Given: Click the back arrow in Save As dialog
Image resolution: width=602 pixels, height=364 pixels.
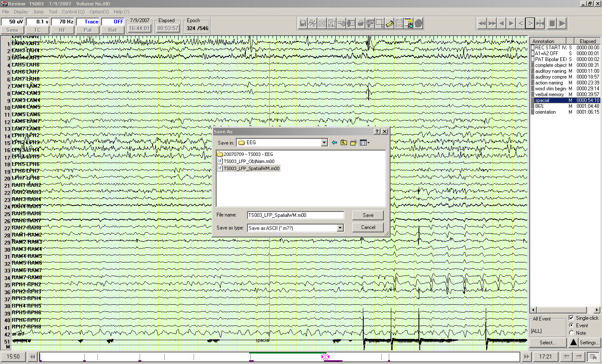Looking at the screenshot, I should click(x=334, y=143).
